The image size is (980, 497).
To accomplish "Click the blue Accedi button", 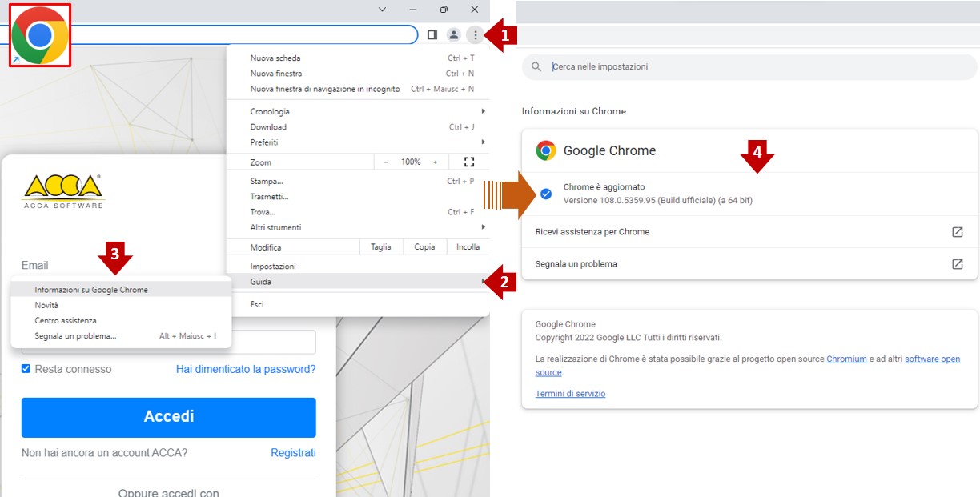I will 169,417.
